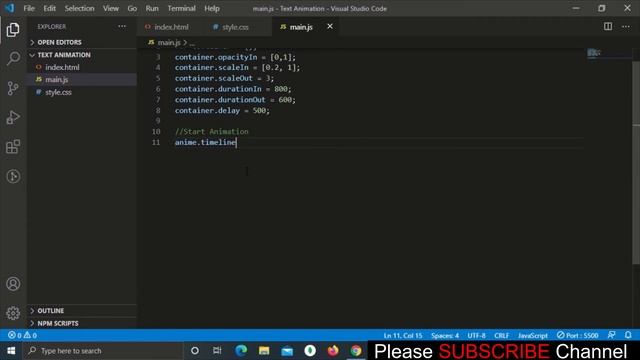This screenshot has width=640, height=360.
Task: Open the Terminal menu
Action: point(181,8)
